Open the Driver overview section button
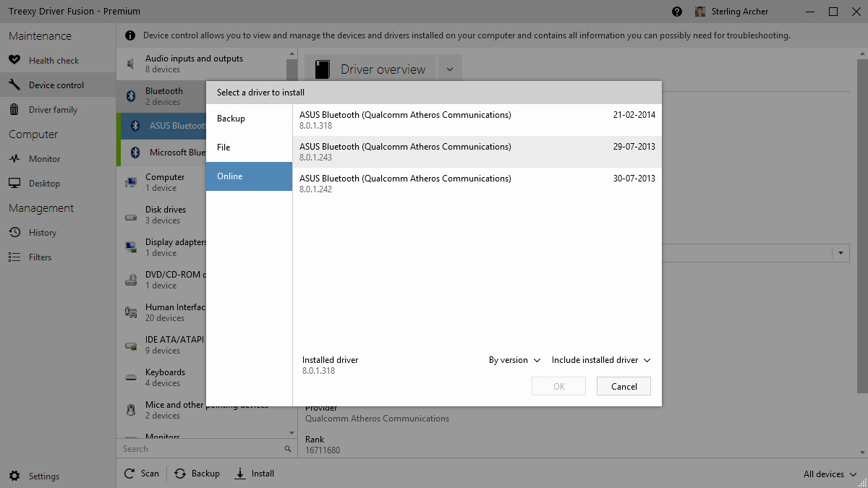Image resolution: width=868 pixels, height=488 pixels. pyautogui.click(x=370, y=69)
